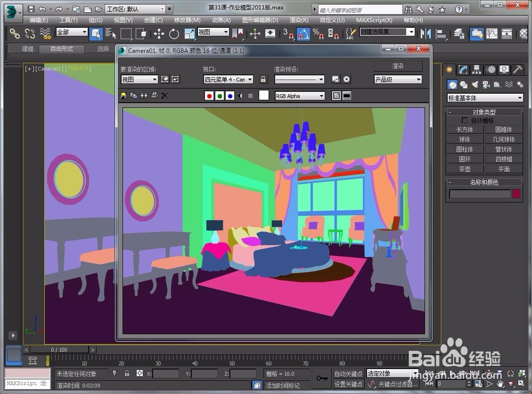The height and width of the screenshot is (394, 532).
Task: Click the Mirror tool icon
Action: click(426, 33)
